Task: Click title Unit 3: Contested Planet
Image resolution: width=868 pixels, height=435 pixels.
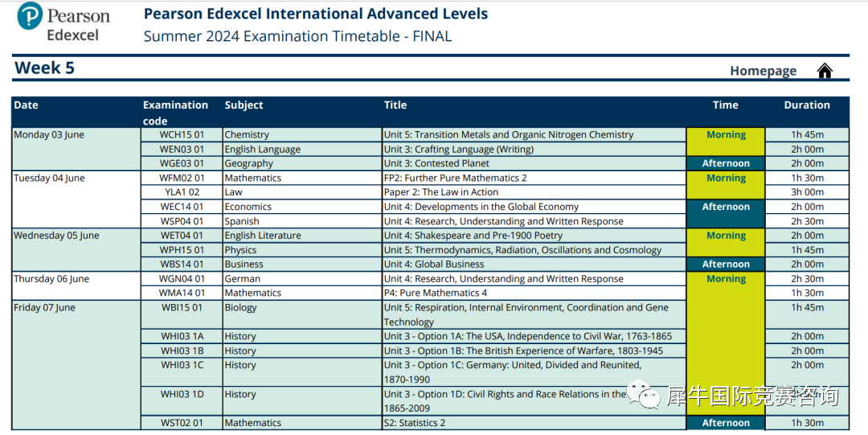Action: (x=436, y=163)
